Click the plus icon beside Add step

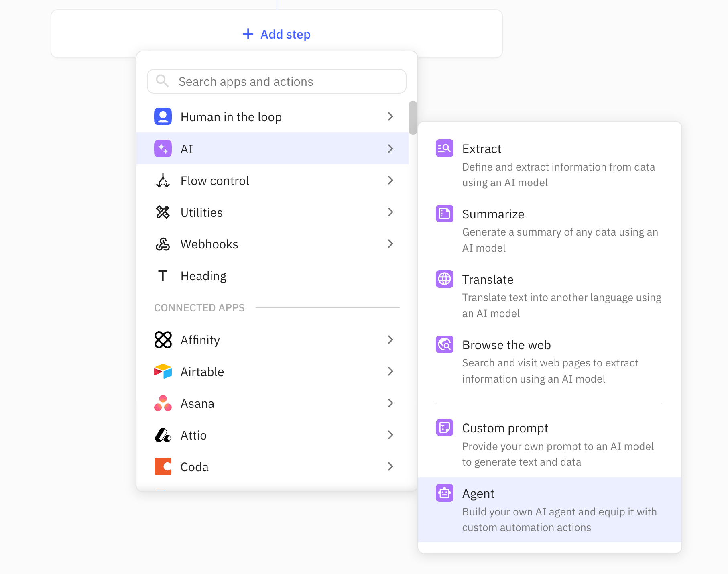click(x=248, y=34)
